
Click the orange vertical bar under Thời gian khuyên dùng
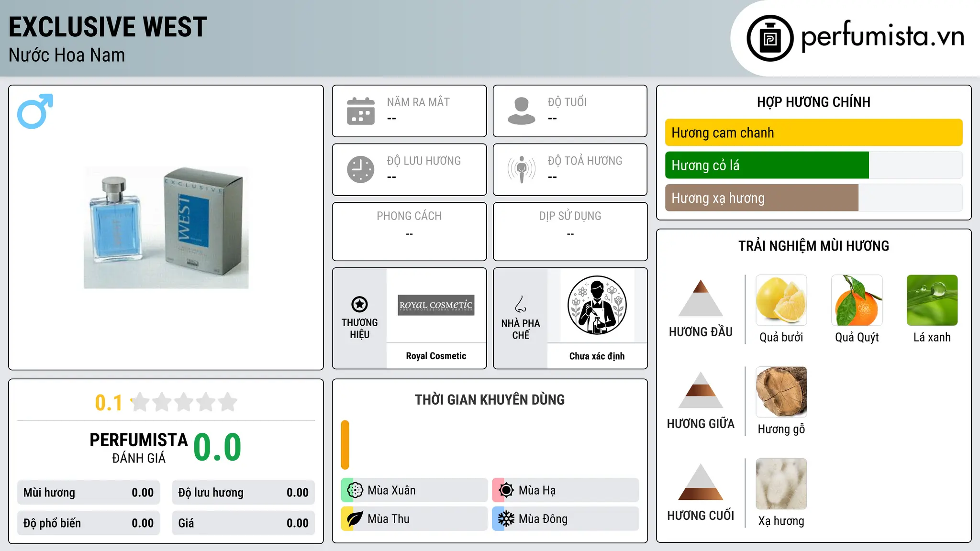[345, 445]
